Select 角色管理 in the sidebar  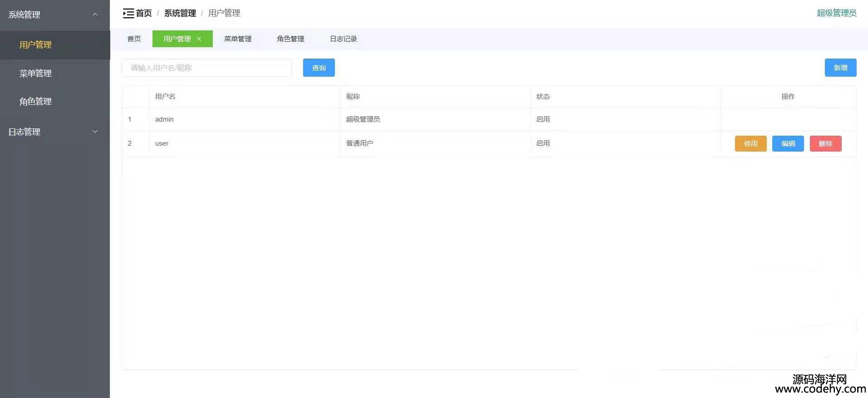[35, 102]
